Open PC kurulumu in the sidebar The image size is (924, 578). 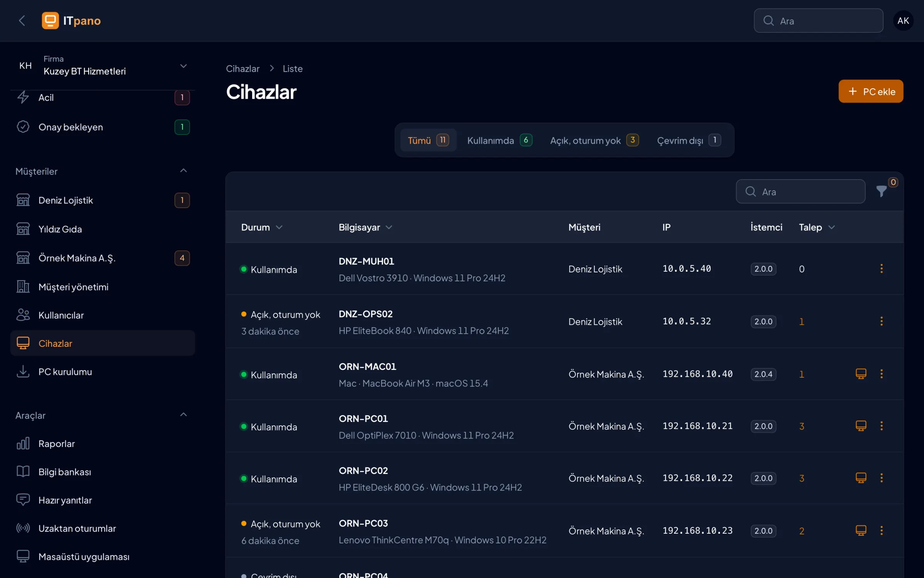click(x=102, y=372)
